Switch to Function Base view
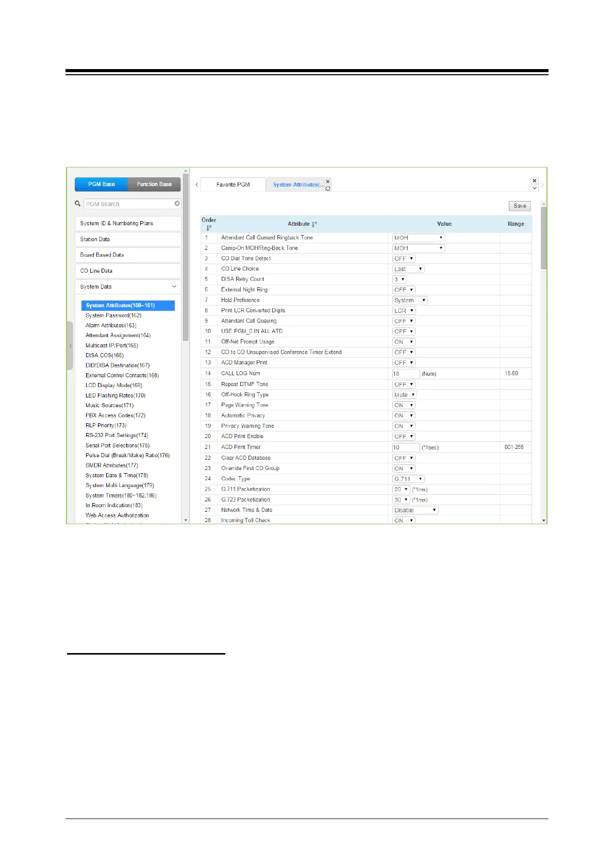This screenshot has width=614, height=868. 154,184
